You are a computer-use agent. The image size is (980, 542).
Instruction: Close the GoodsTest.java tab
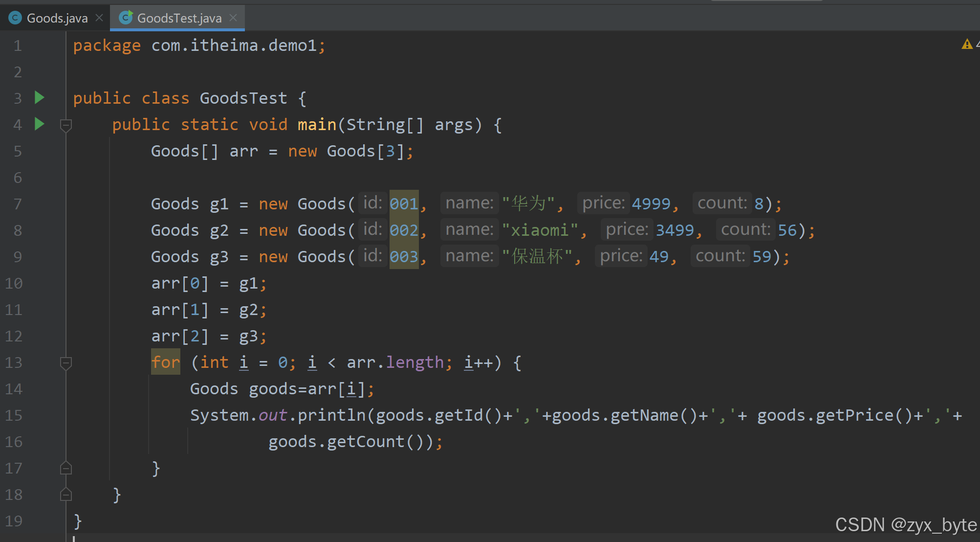pos(233,18)
